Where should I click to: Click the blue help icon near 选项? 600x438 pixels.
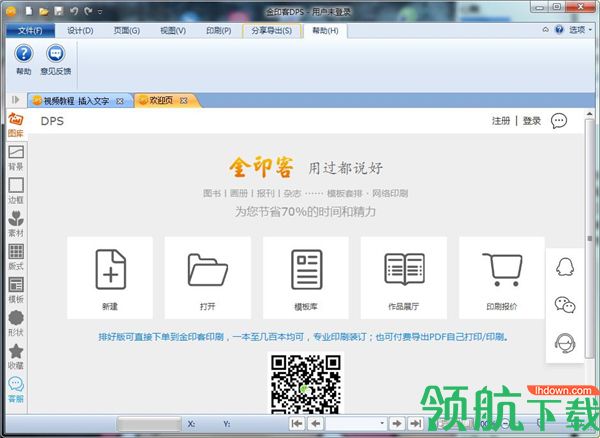pos(559,30)
